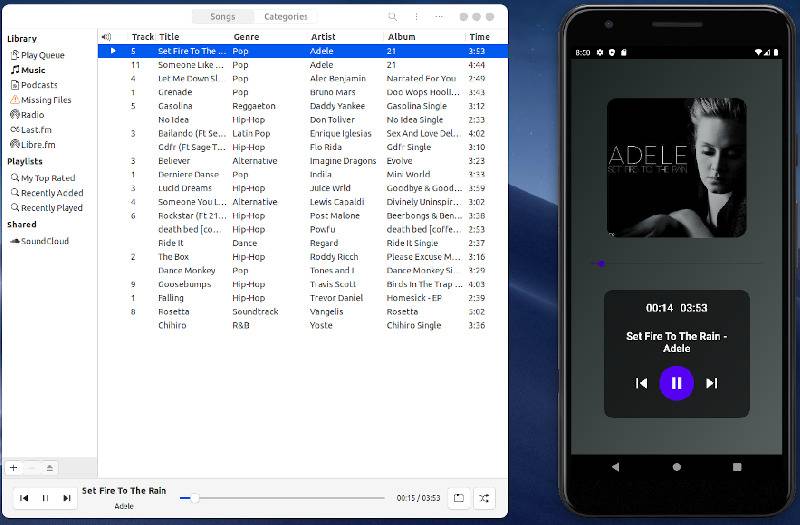800x525 pixels.
Task: Select the Lucid Dreams song row
Action: [x=303, y=188]
